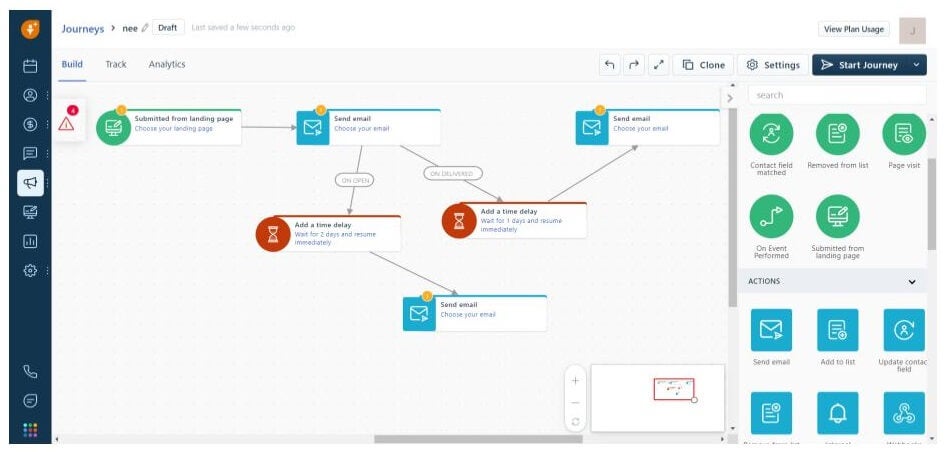The width and height of the screenshot is (946, 452).
Task: Expand canvas to fullscreen
Action: click(659, 65)
